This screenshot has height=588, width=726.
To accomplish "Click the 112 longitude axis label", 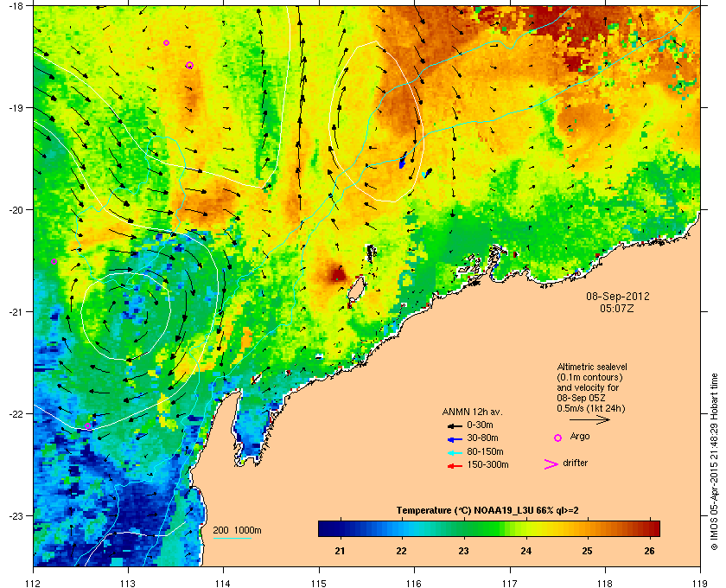I will (x=34, y=583).
